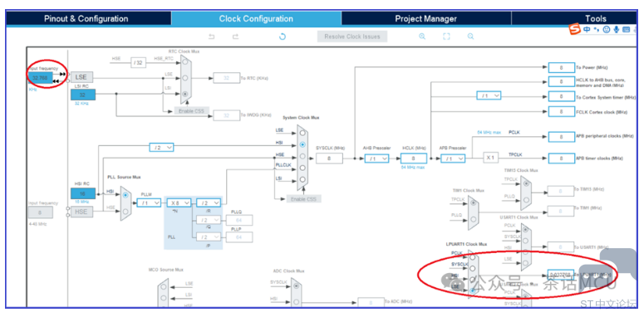Click Enable CSS under System Clock Mux
644x317 pixels.
click(x=303, y=199)
